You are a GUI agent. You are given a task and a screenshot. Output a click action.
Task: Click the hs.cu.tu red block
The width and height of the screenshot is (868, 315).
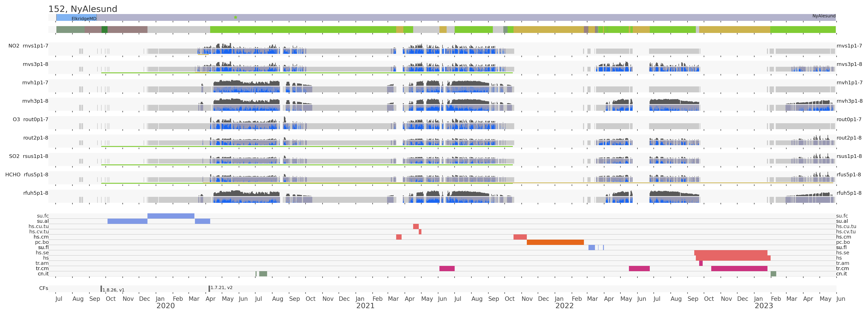point(416,226)
